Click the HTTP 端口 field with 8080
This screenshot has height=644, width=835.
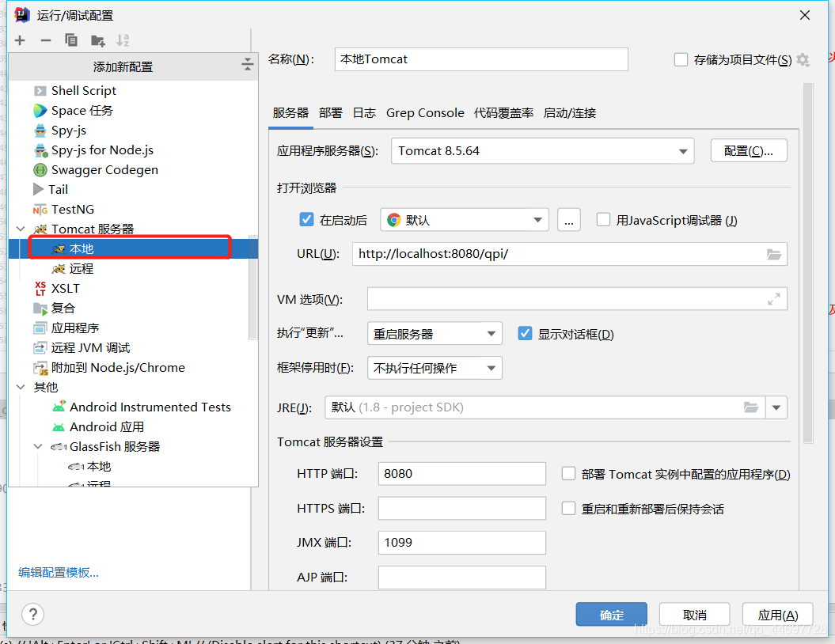tap(462, 474)
